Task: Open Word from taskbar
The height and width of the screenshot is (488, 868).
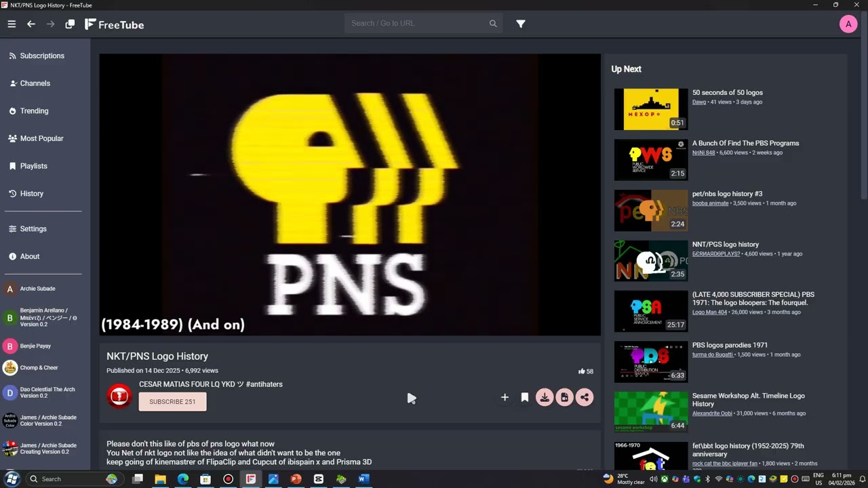Action: click(363, 479)
